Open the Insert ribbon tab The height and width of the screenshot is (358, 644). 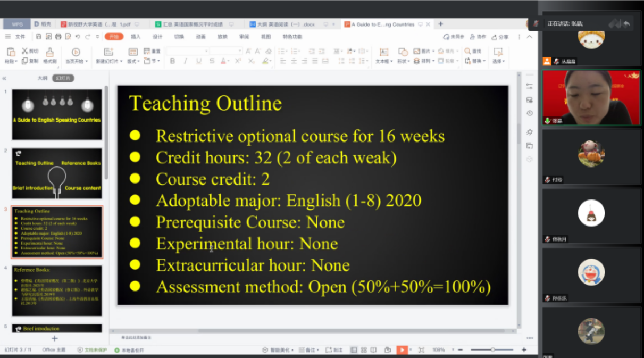(x=136, y=37)
